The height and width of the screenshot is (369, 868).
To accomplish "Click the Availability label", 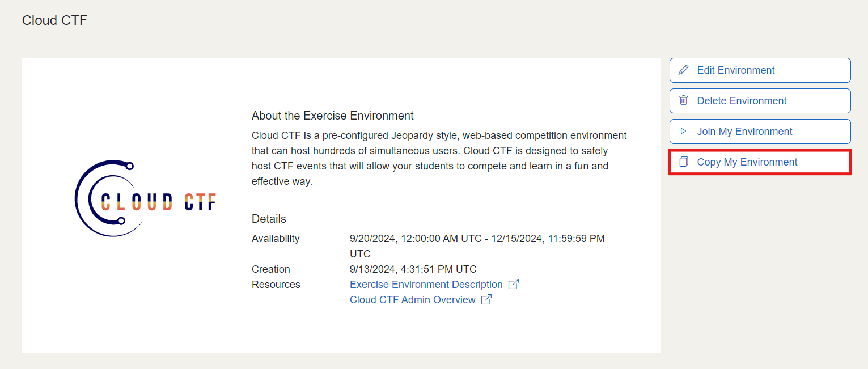I will 276,239.
